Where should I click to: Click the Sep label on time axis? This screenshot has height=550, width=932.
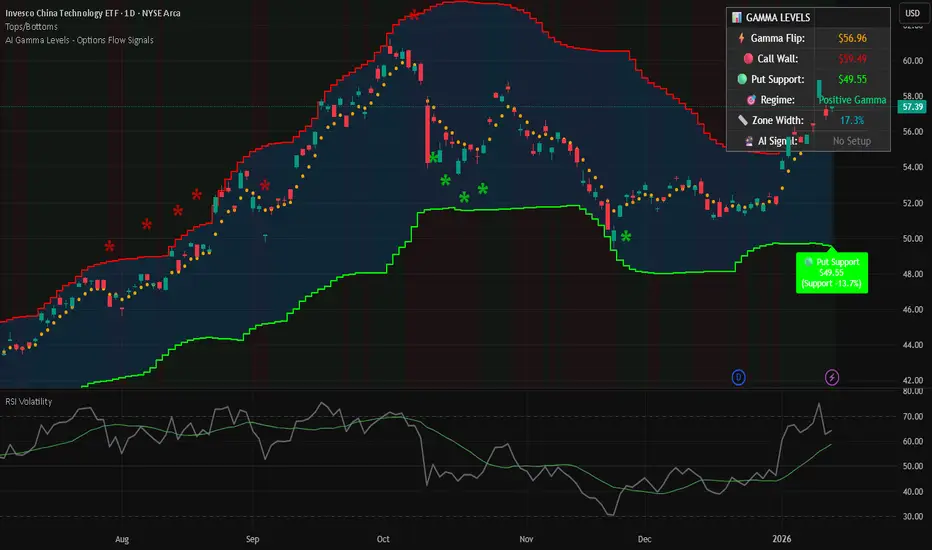[253, 539]
